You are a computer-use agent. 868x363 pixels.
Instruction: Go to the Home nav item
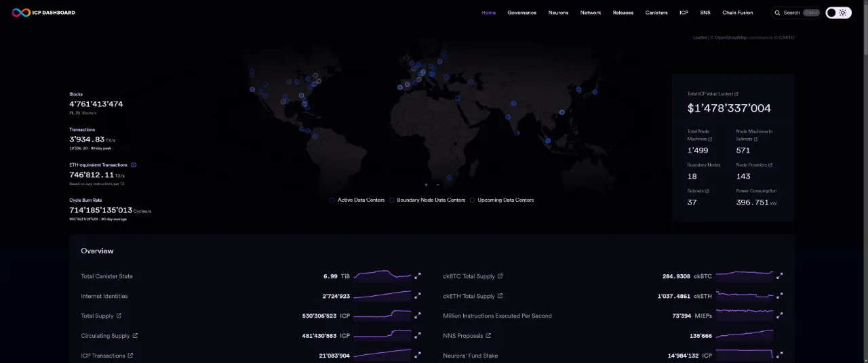coord(488,12)
